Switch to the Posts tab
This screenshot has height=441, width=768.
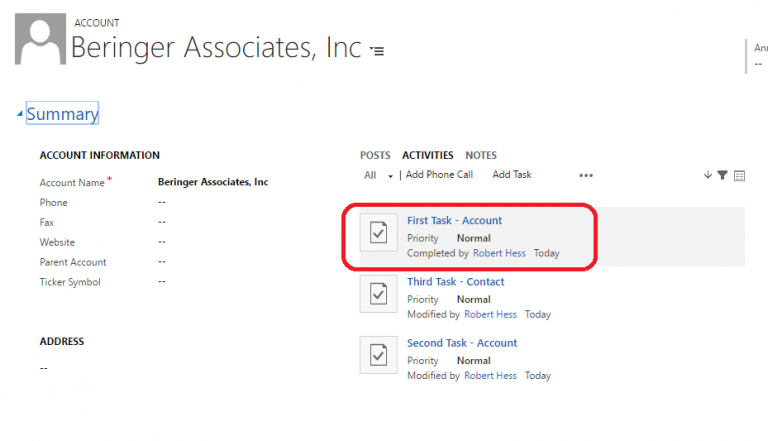375,155
